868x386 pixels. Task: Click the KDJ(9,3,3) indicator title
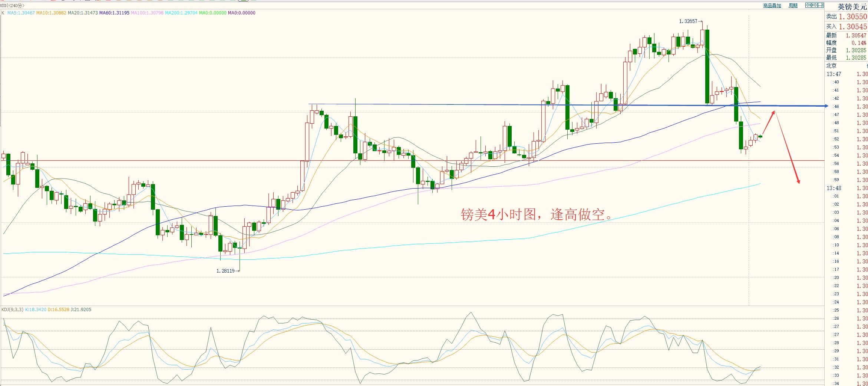(13, 310)
